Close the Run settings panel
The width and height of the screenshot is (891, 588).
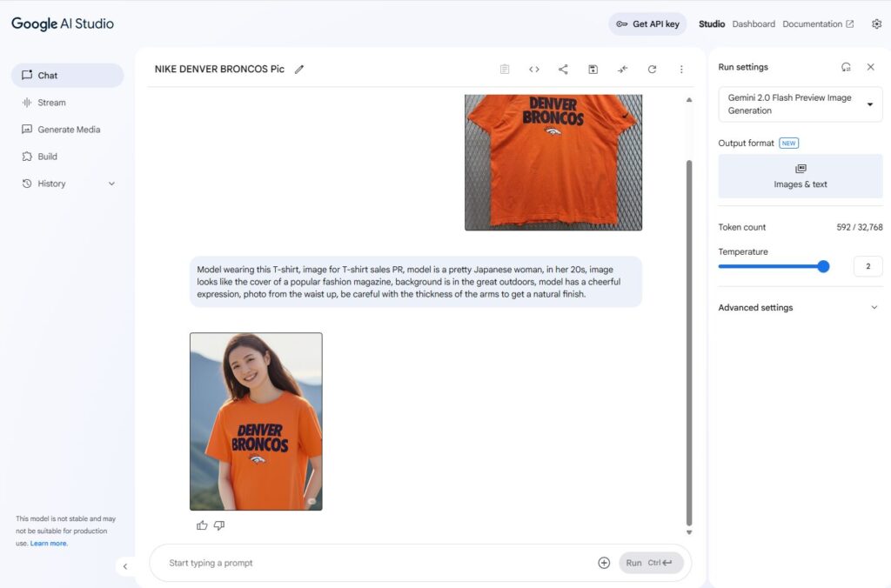tap(870, 67)
